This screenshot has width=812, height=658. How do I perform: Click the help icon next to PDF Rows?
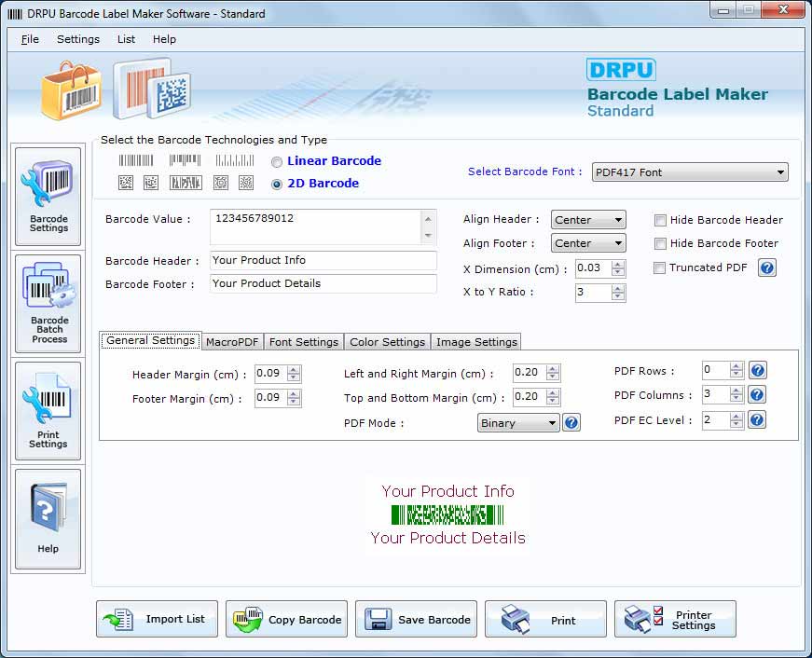tap(757, 370)
